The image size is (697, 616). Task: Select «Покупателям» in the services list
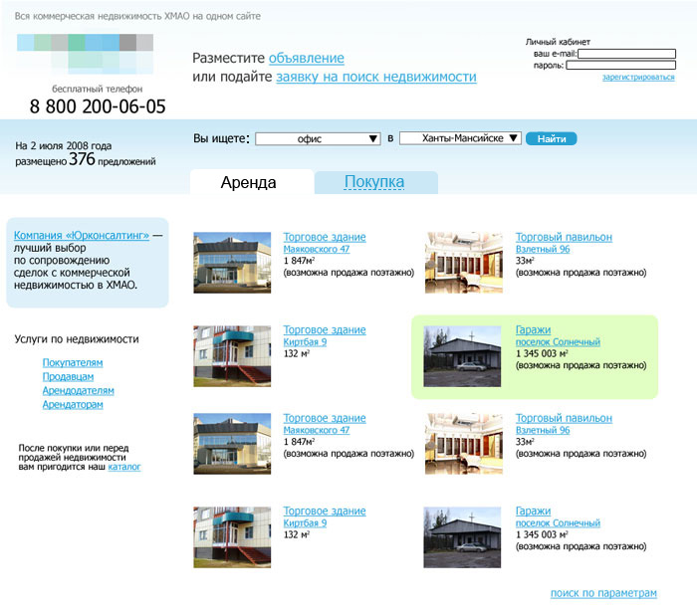(73, 363)
